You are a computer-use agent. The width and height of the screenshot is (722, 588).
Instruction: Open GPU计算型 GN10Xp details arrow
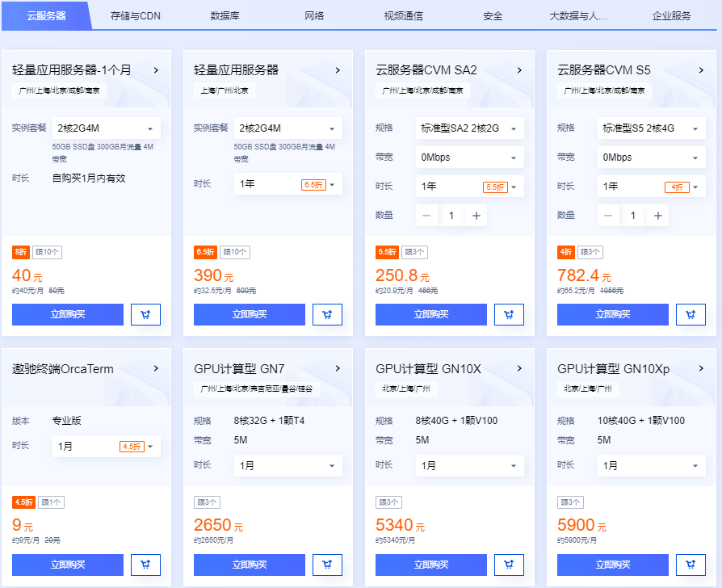pos(701,368)
